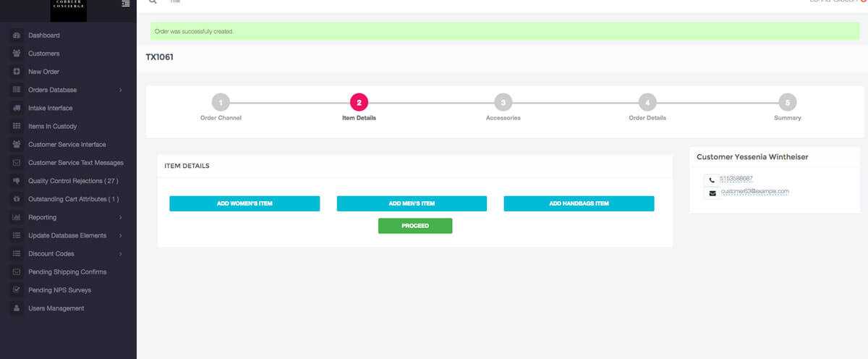Viewport: 868px width, 359px height.
Task: Go to step 1 Order Channel circle
Action: click(x=221, y=102)
